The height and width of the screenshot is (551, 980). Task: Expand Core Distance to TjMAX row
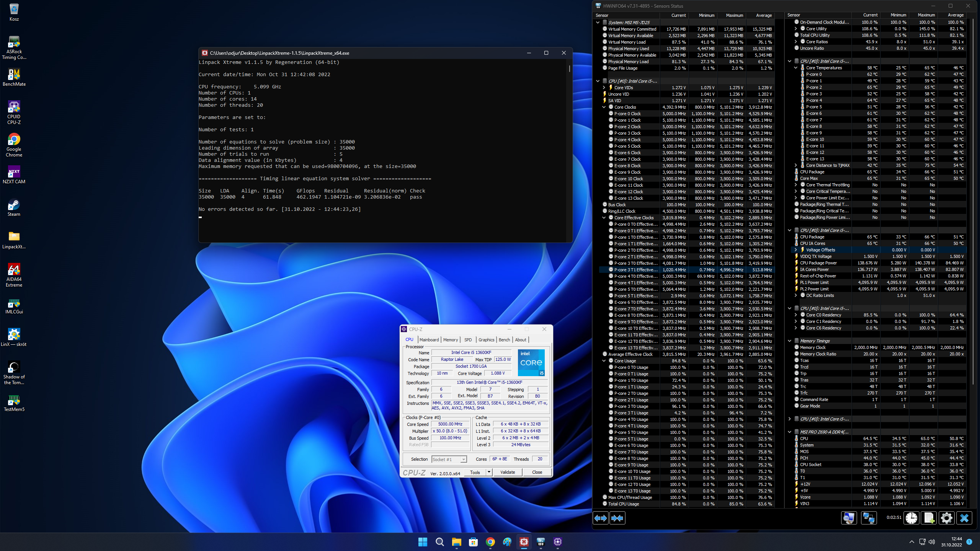point(795,165)
